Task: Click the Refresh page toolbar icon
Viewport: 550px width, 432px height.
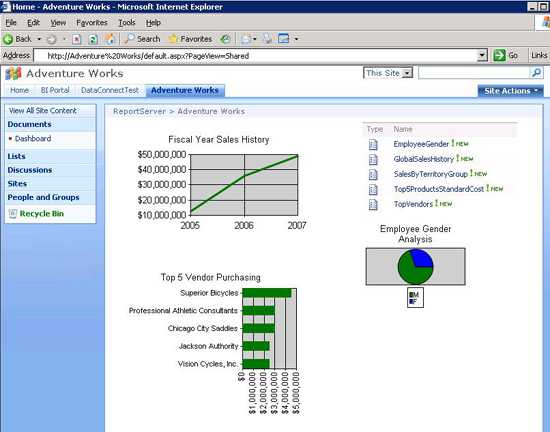Action: click(x=93, y=39)
